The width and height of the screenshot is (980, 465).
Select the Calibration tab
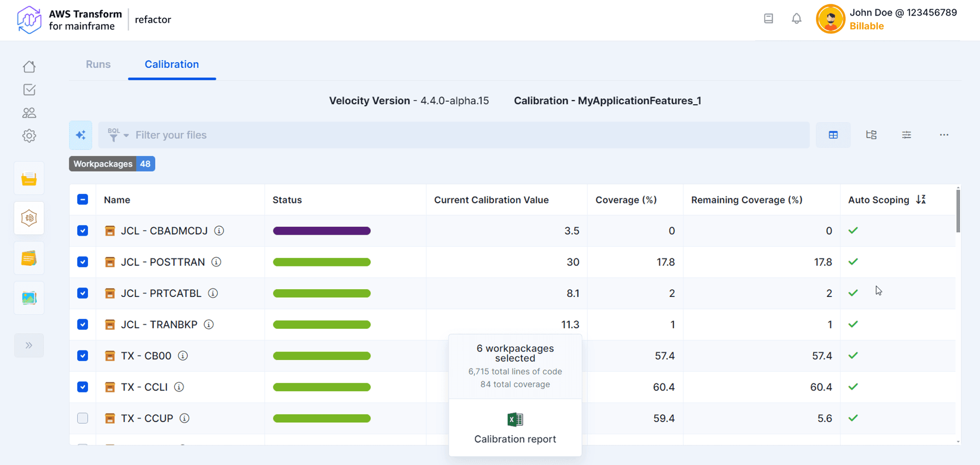(x=171, y=64)
